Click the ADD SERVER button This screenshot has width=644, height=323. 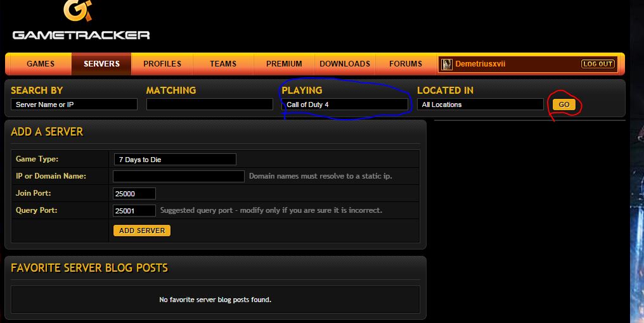coord(142,231)
